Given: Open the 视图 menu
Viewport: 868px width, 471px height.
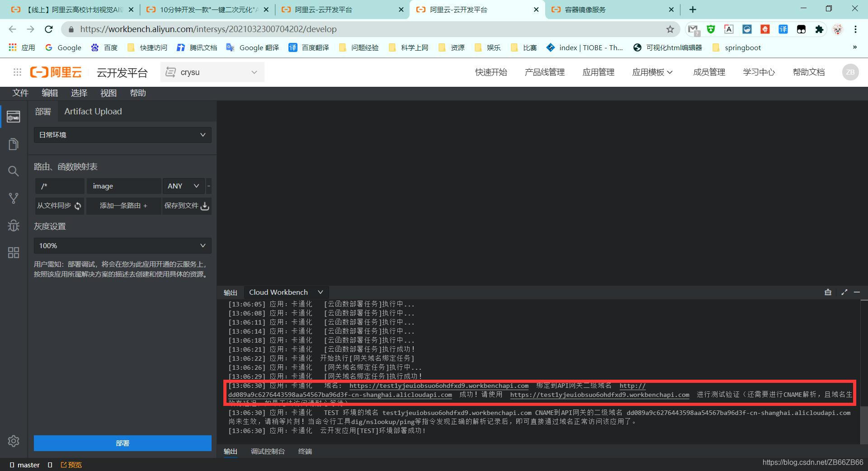Looking at the screenshot, I should 108,93.
